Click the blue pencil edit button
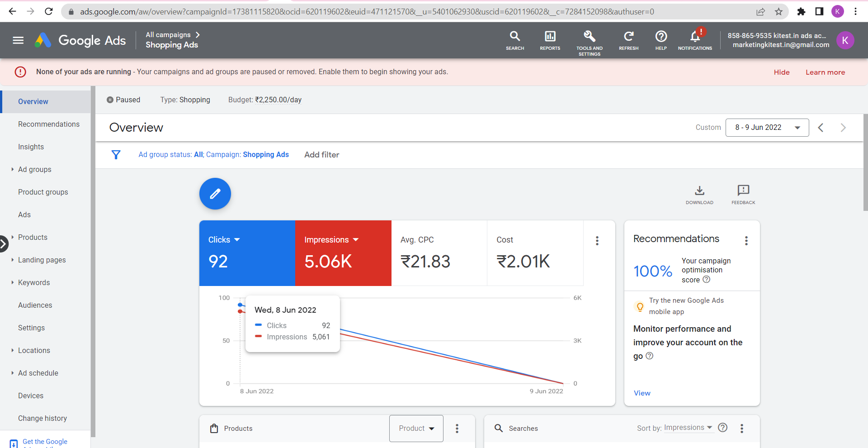This screenshot has height=448, width=868. [215, 194]
